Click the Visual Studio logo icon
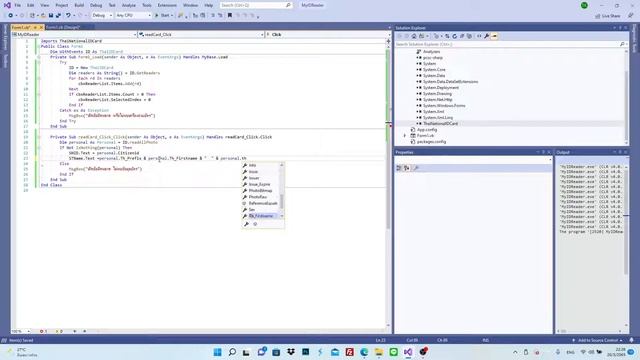 (7, 5)
